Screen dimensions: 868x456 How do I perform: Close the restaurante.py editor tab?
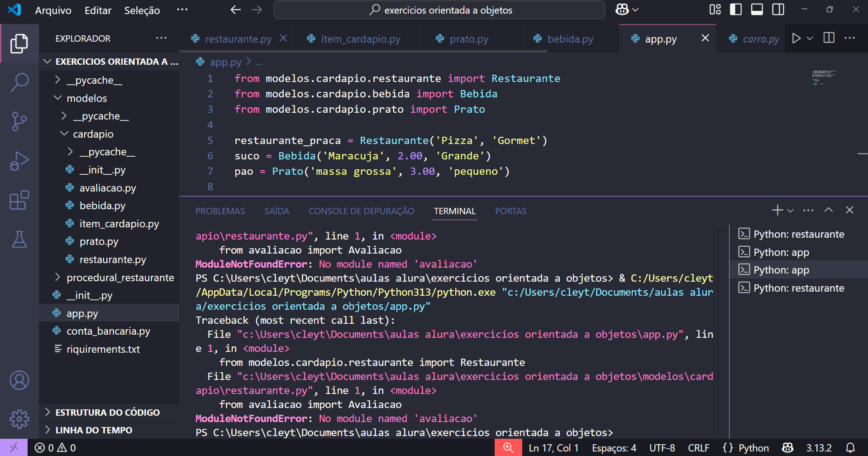click(283, 38)
